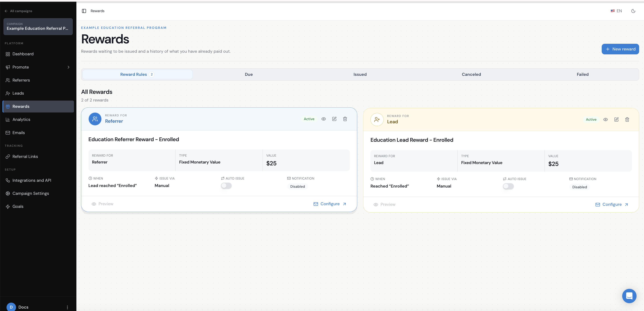
Task: Toggle Auto Issue for Lead reward
Action: point(508,186)
